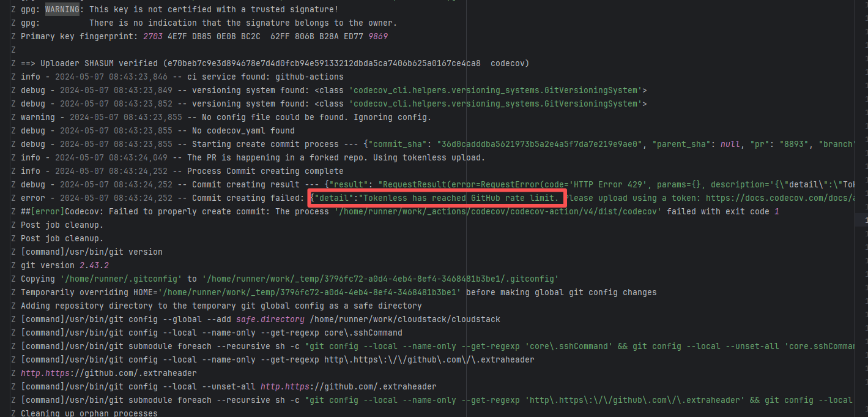Image resolution: width=868 pixels, height=417 pixels.
Task: Click the highlighted "Tokenless has reached GitHub rate limit" text
Action: (436, 198)
